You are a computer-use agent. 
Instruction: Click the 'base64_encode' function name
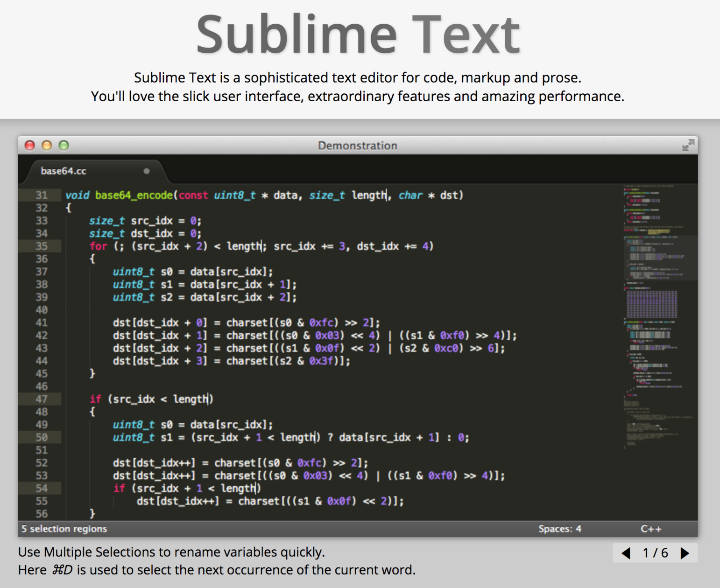coord(134,195)
